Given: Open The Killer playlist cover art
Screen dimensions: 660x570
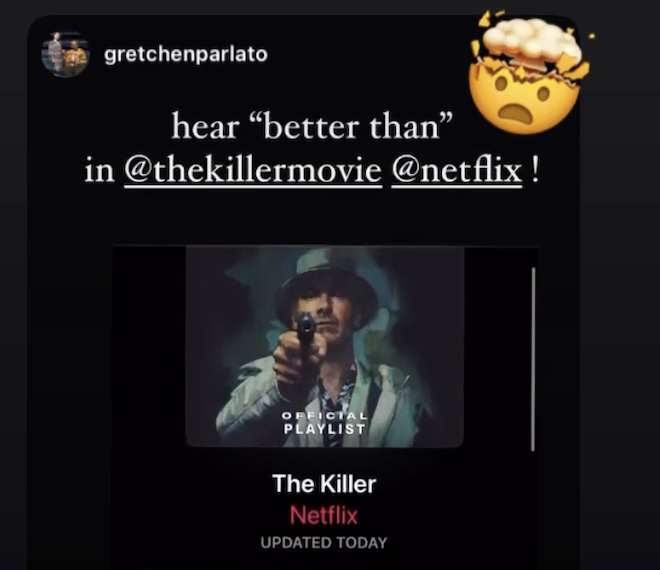Looking at the screenshot, I should click(325, 347).
